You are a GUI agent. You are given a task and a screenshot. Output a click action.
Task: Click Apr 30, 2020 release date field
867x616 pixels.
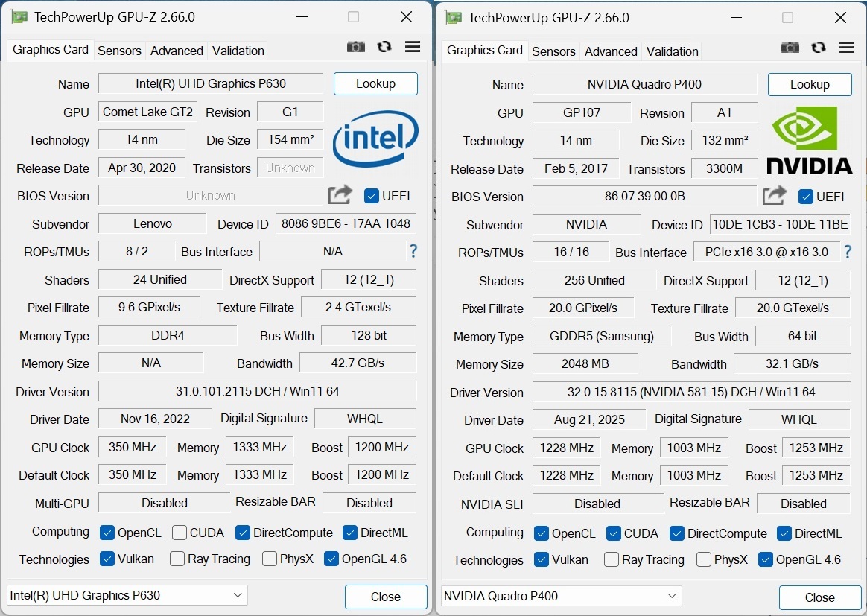pos(142,168)
